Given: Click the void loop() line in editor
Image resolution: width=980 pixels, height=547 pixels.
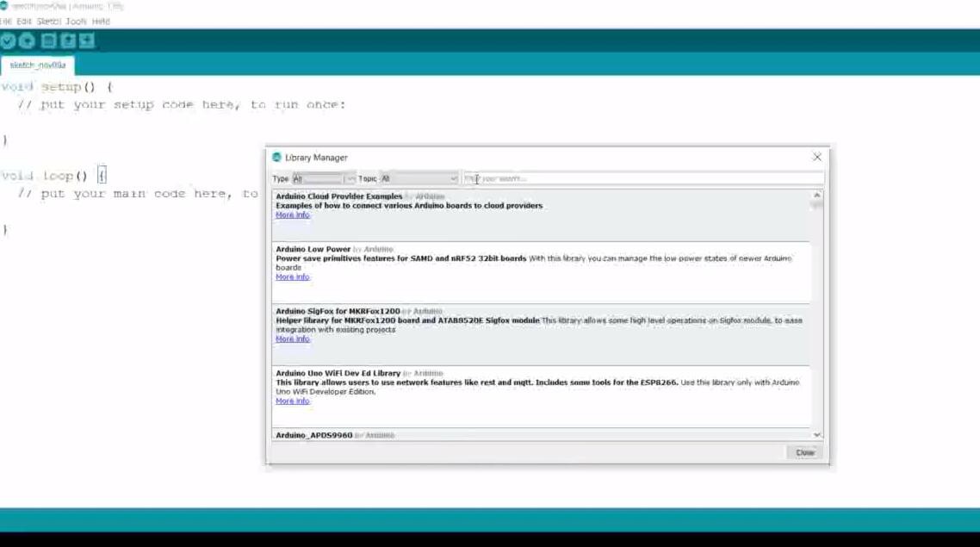Looking at the screenshot, I should pos(53,176).
